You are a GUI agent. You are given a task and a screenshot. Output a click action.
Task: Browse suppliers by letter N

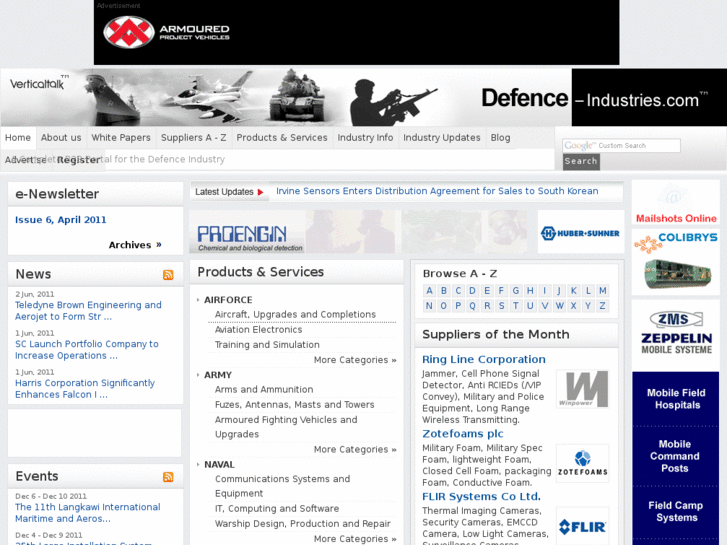tap(429, 306)
